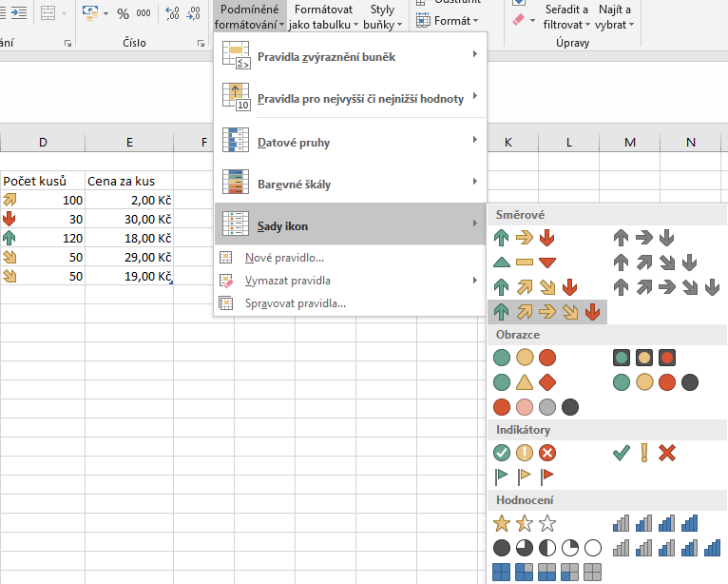
Task: Toggle the Podmíněné formátování dropdown button
Action: click(x=250, y=16)
